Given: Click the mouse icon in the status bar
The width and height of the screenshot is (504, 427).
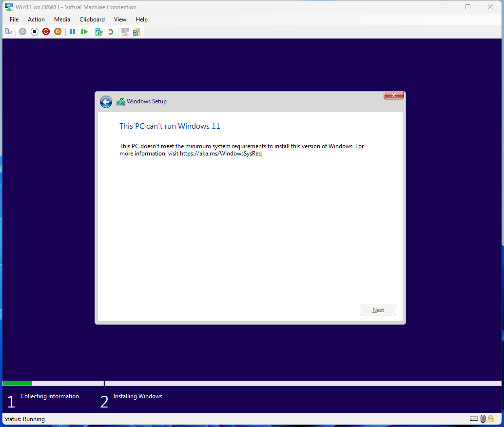Looking at the screenshot, I should pyautogui.click(x=483, y=419).
